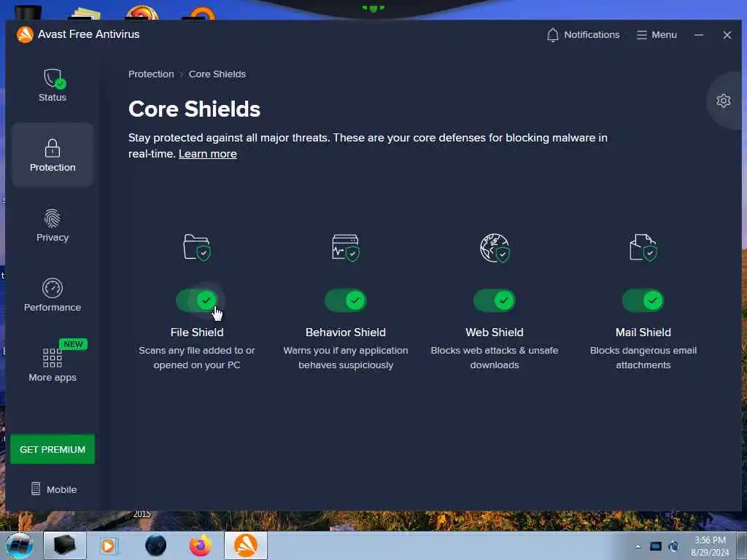Click the Behavior Shield label

click(346, 332)
